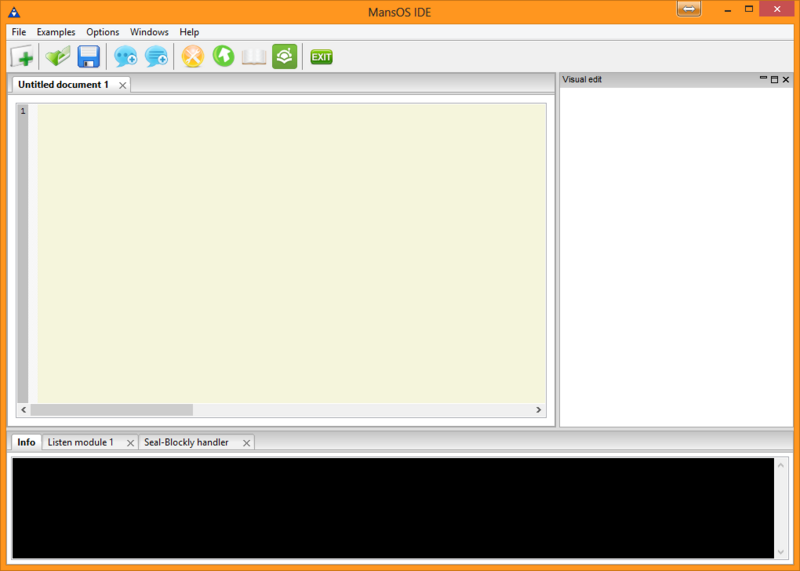The width and height of the screenshot is (800, 571).
Task: Open the Options menu
Action: [x=103, y=32]
